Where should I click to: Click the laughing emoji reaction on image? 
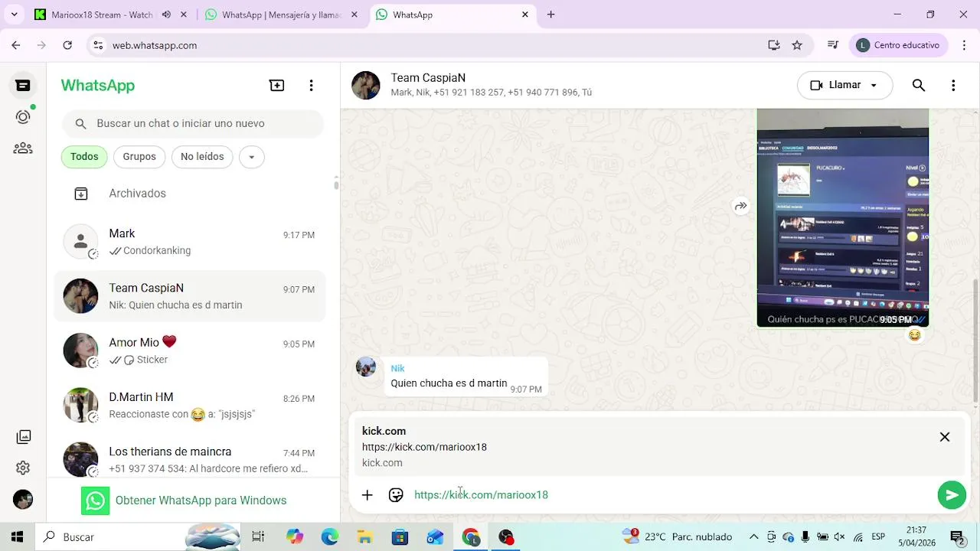914,335
